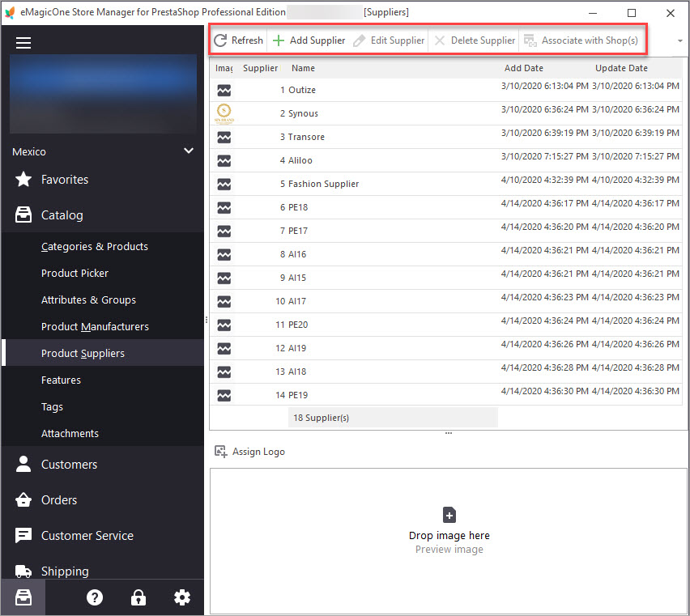Click the Customer Service chat icon
The height and width of the screenshot is (616, 690).
[23, 535]
